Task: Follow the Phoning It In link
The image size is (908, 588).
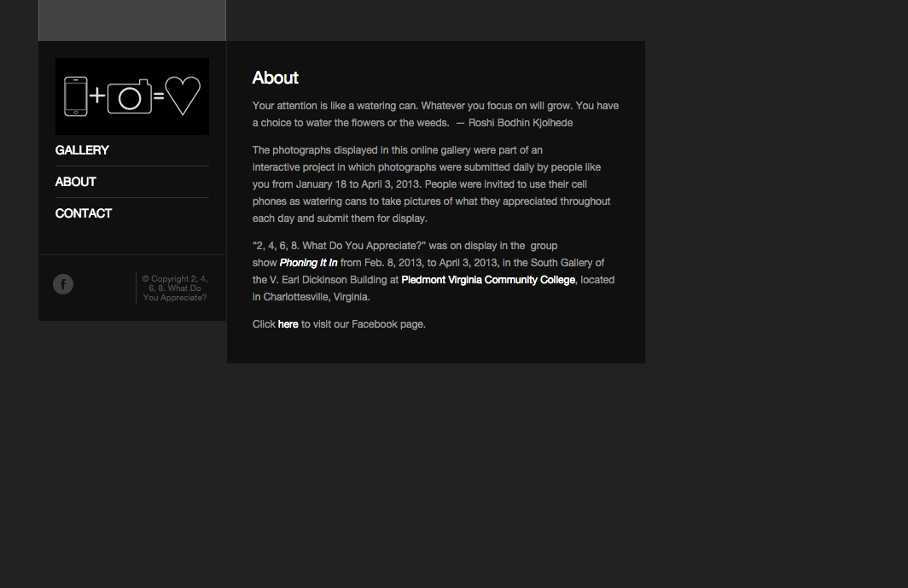Action: click(309, 263)
